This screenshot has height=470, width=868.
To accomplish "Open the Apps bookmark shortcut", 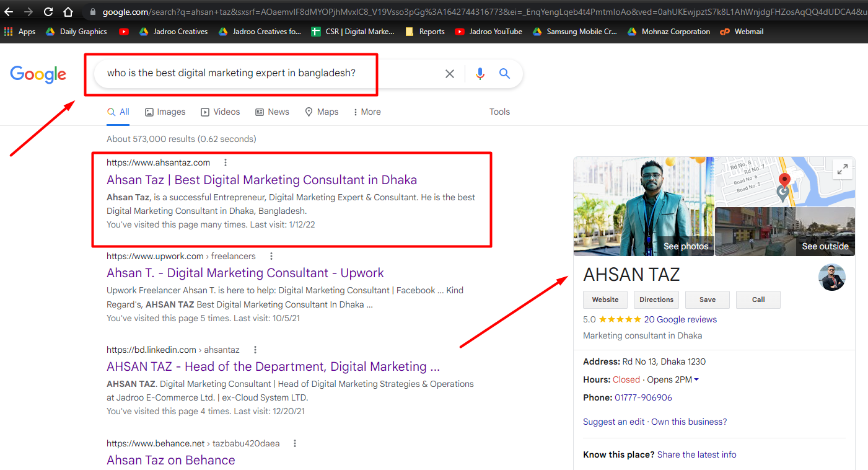I will tap(20, 32).
